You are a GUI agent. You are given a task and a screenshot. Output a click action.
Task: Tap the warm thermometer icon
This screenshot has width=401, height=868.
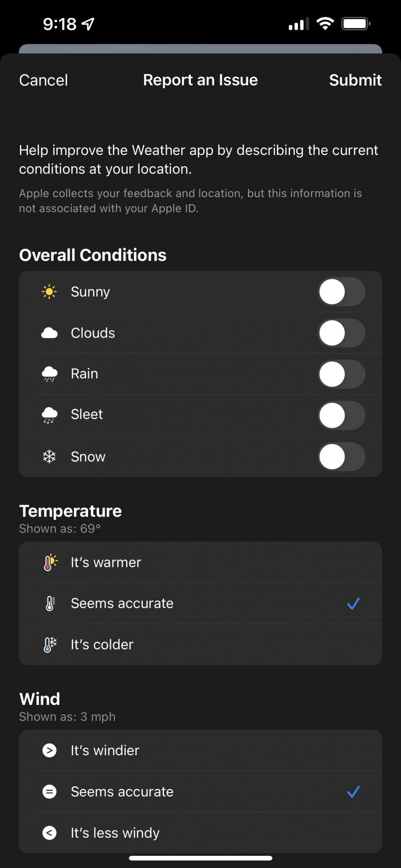click(50, 562)
